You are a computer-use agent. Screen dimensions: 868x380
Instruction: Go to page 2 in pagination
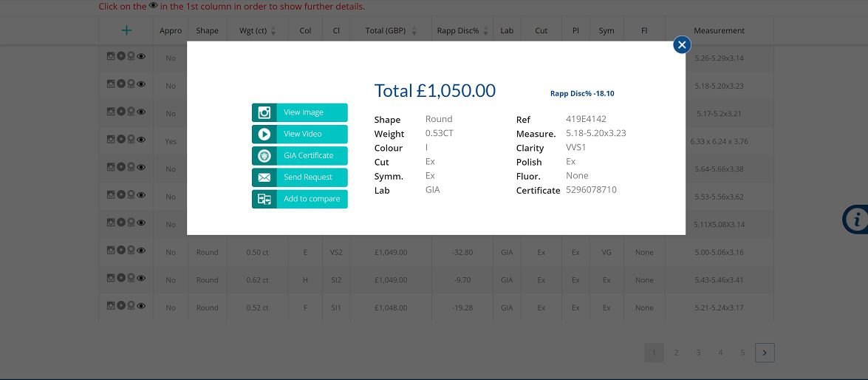[676, 353]
